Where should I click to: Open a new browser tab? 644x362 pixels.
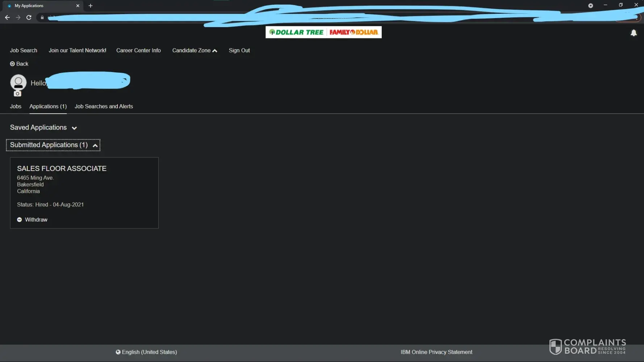tap(91, 6)
